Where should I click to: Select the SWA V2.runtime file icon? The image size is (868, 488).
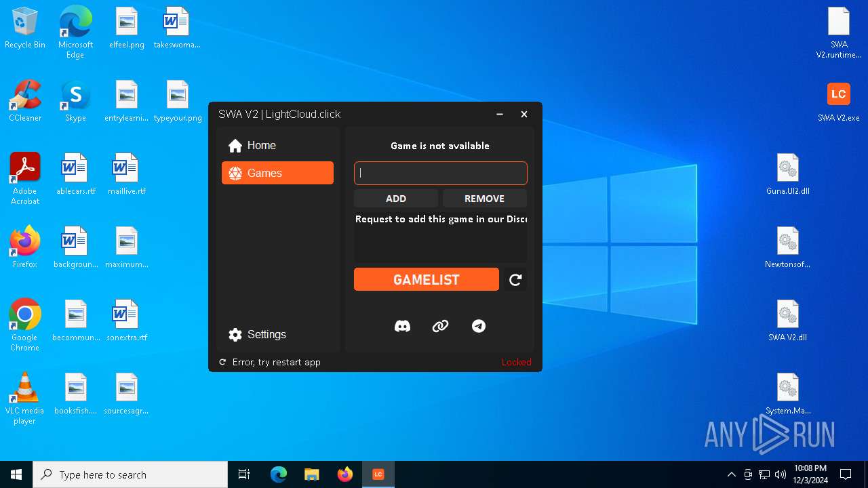coord(839,33)
